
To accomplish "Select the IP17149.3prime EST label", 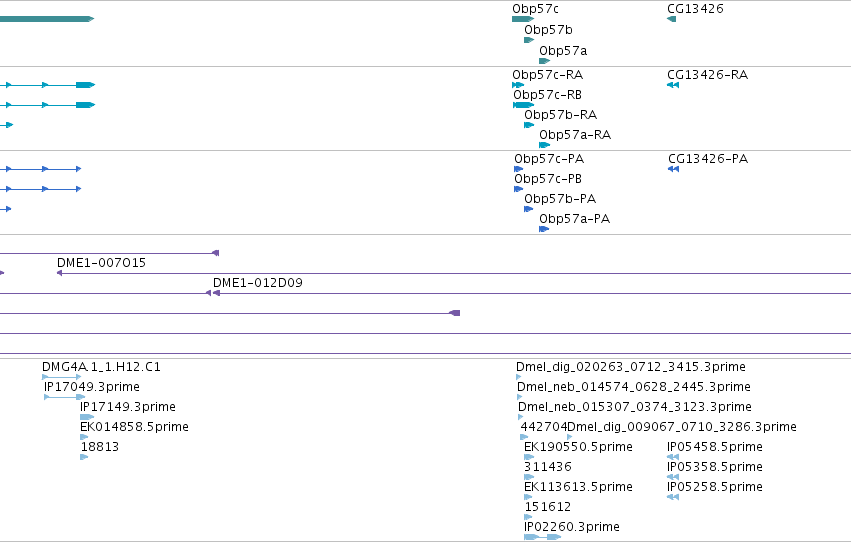I will tap(128, 407).
